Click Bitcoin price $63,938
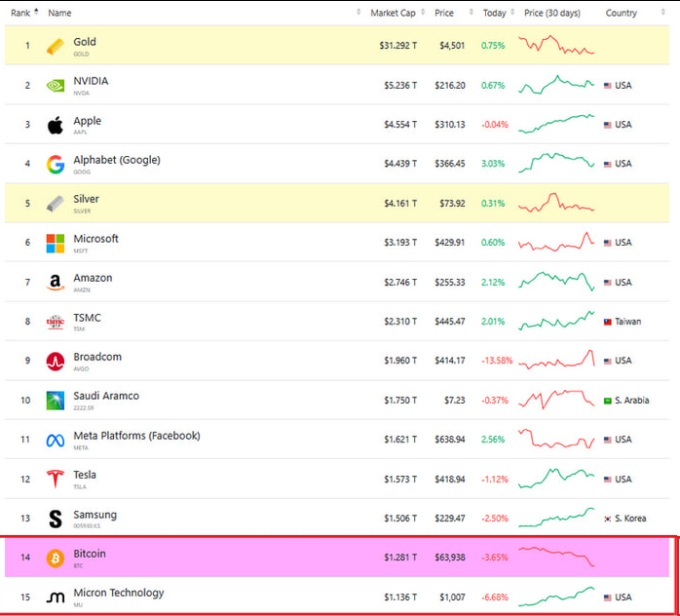This screenshot has height=616, width=680. tap(450, 558)
